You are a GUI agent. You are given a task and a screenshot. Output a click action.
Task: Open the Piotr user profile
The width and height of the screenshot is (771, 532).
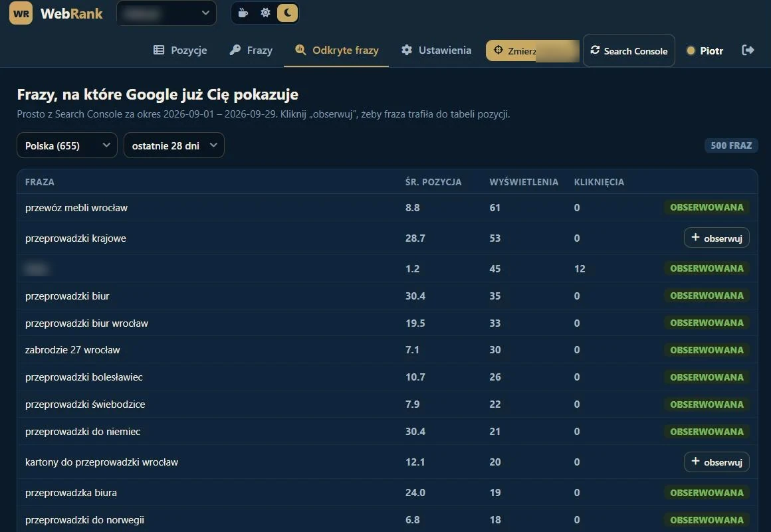pyautogui.click(x=705, y=50)
